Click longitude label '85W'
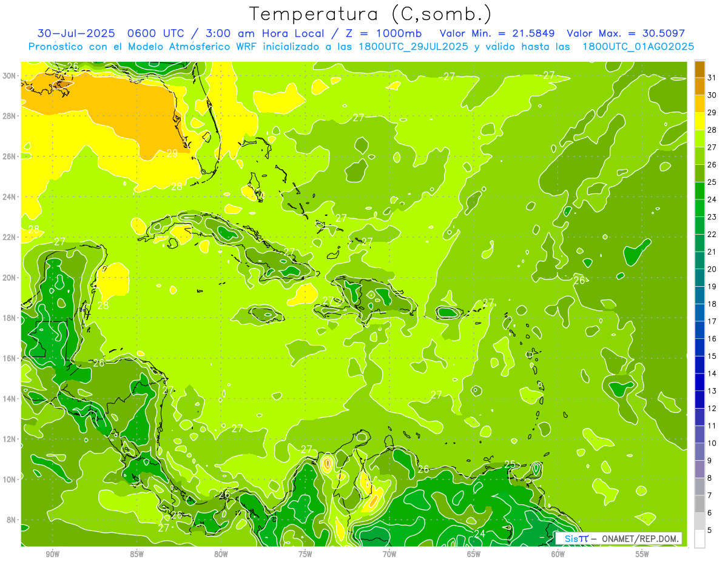 (x=136, y=554)
